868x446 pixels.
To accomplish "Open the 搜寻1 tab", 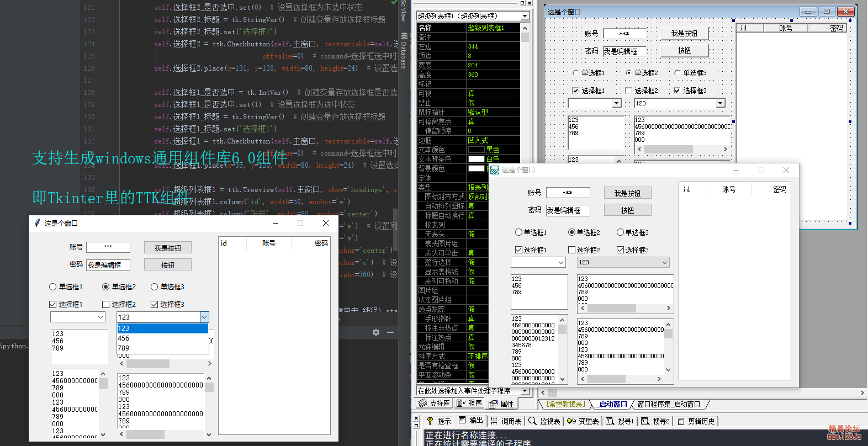I will (620, 421).
